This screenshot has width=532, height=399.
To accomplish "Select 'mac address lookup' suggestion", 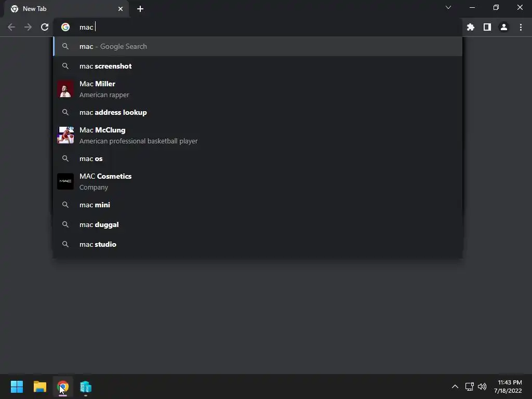I will point(258,112).
